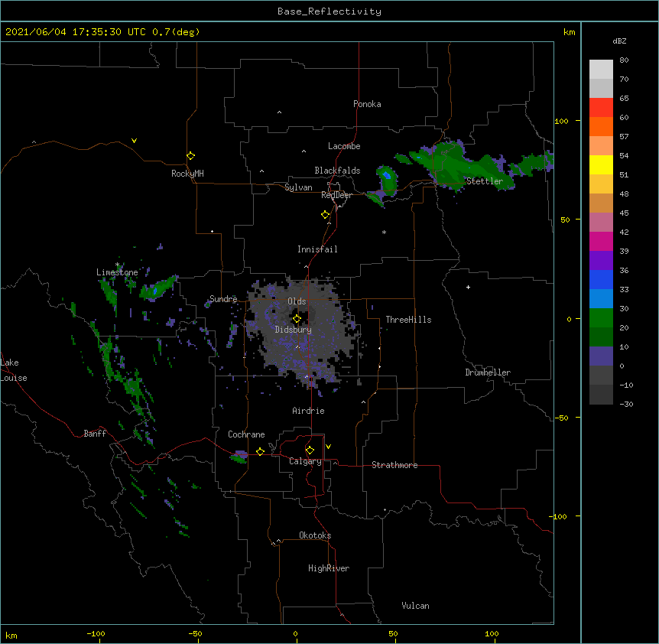Click the Didsbury label
The image size is (659, 644).
click(294, 330)
